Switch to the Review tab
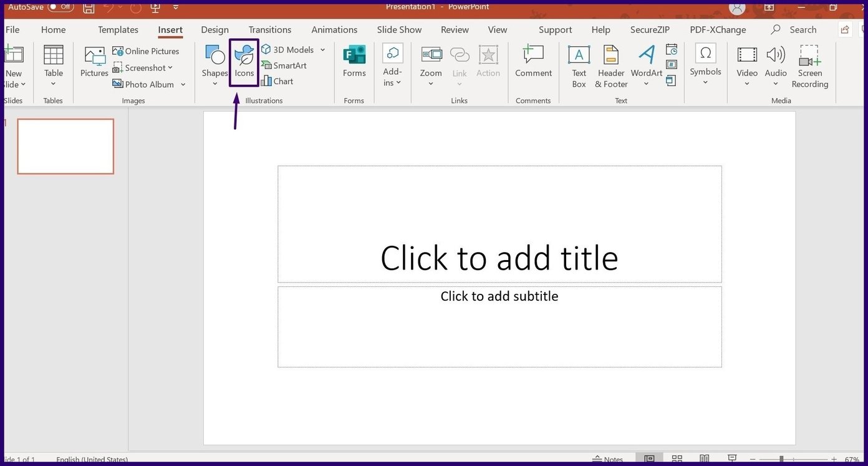 pyautogui.click(x=455, y=29)
